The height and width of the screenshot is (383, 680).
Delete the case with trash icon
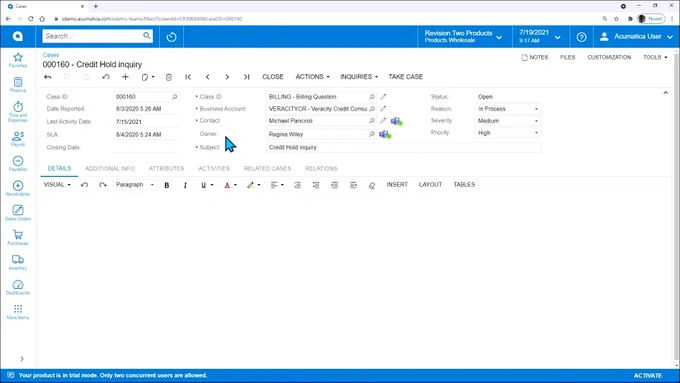pyautogui.click(x=169, y=77)
